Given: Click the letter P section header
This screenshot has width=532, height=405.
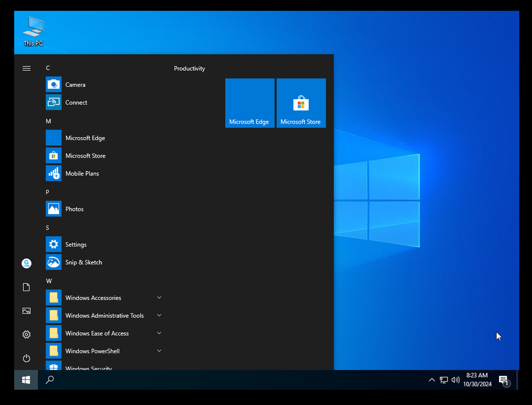Looking at the screenshot, I should [x=48, y=192].
